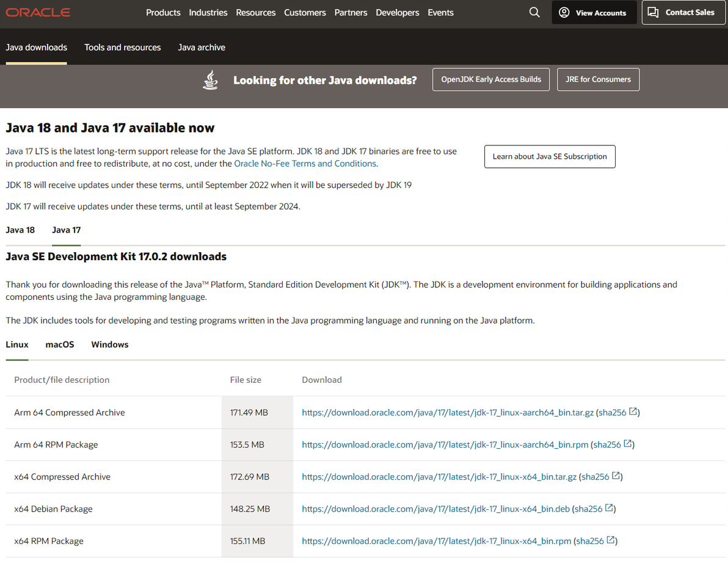Open the Products menu

coord(163,12)
